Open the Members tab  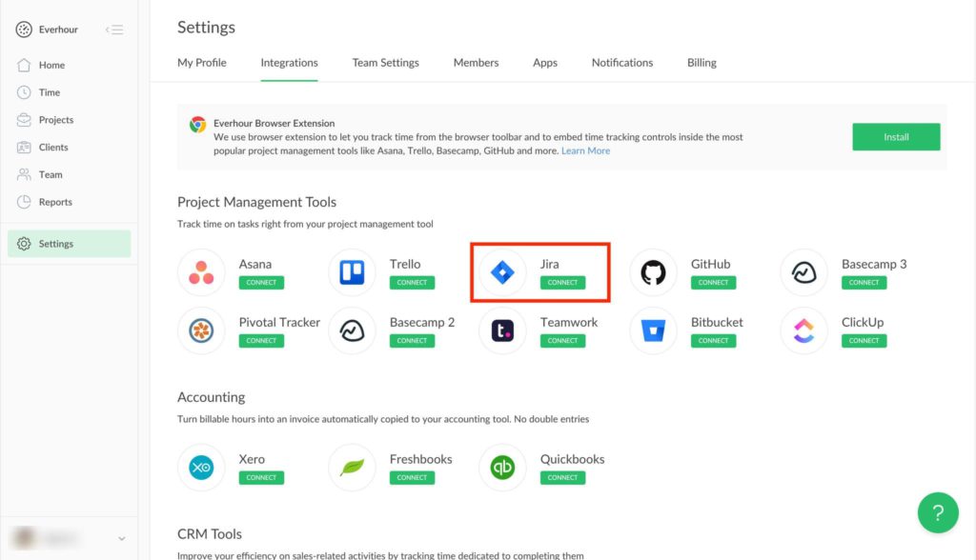(x=476, y=62)
